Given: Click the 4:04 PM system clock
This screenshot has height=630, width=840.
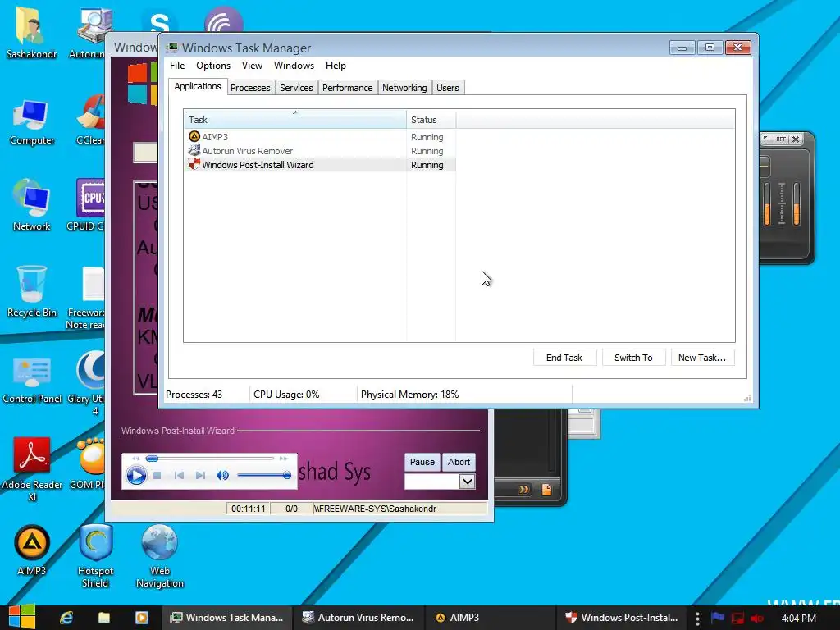Looking at the screenshot, I should point(798,619).
